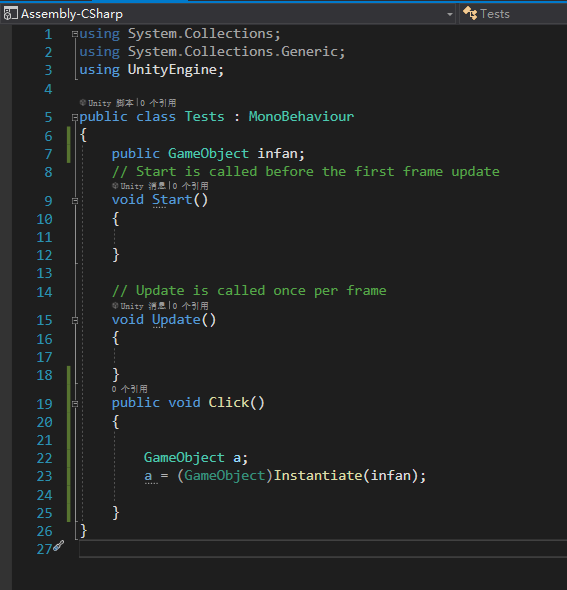Collapse the using directives block
This screenshot has width=567, height=590.
(75, 34)
